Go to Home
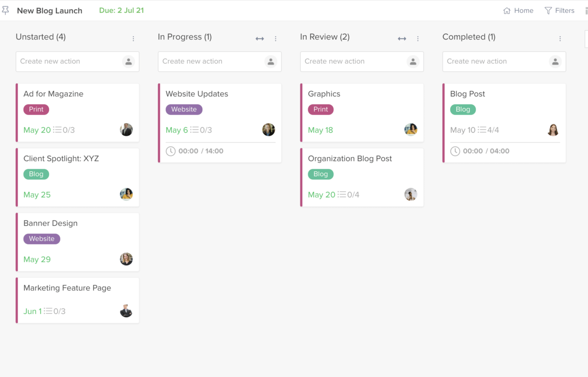Image resolution: width=588 pixels, height=377 pixels. pos(518,10)
